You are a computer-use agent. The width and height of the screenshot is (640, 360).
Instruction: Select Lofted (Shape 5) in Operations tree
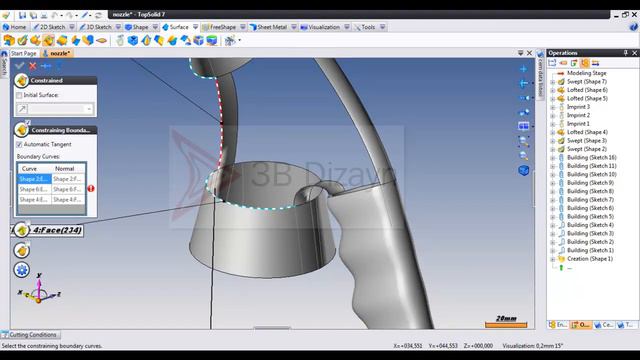(x=587, y=98)
